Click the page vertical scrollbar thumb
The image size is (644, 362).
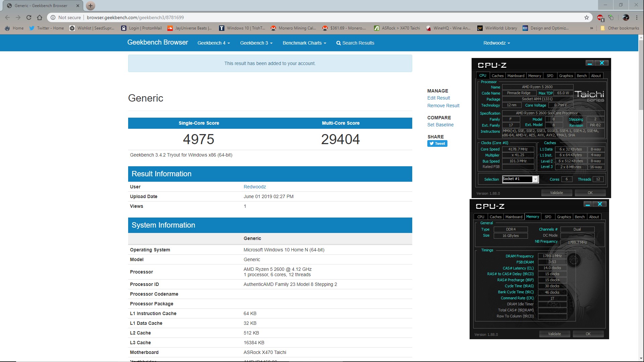[641, 75]
